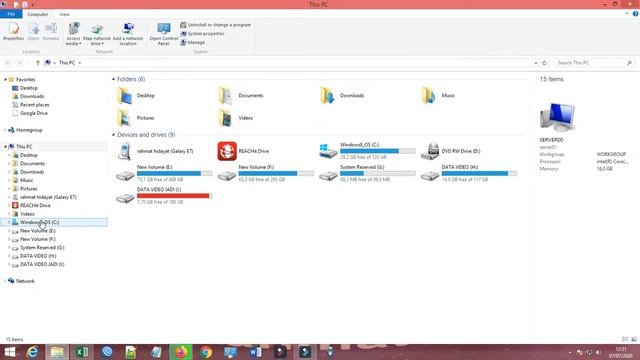The height and width of the screenshot is (360, 640).
Task: Select the Pictures folder icon
Action: click(124, 118)
